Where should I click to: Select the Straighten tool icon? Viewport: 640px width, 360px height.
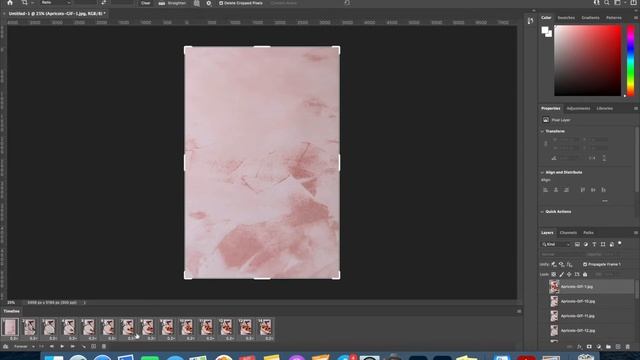(162, 3)
